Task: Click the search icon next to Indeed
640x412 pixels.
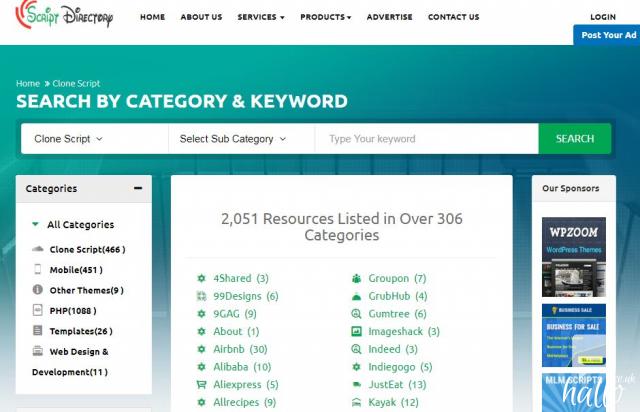Action: (x=356, y=349)
